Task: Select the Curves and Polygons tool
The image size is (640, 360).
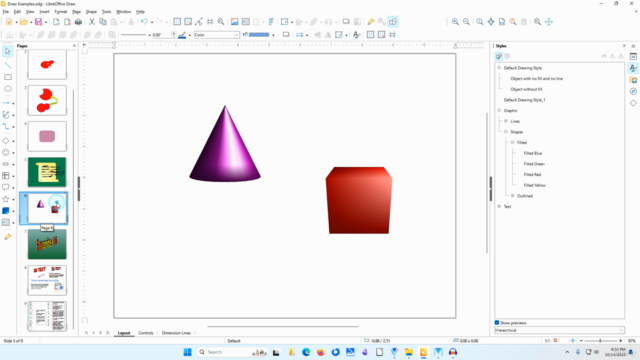Action: [x=6, y=115]
